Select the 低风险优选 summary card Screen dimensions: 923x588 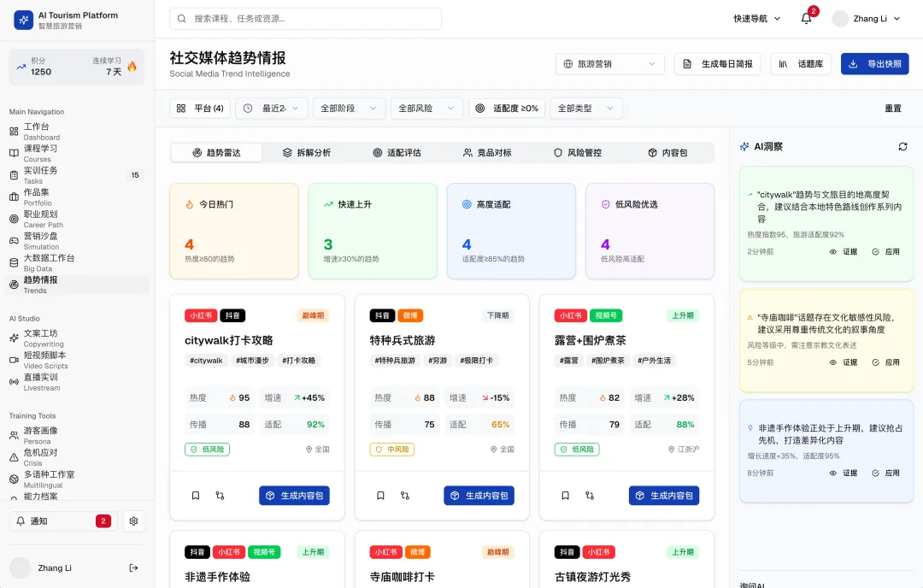(x=650, y=231)
